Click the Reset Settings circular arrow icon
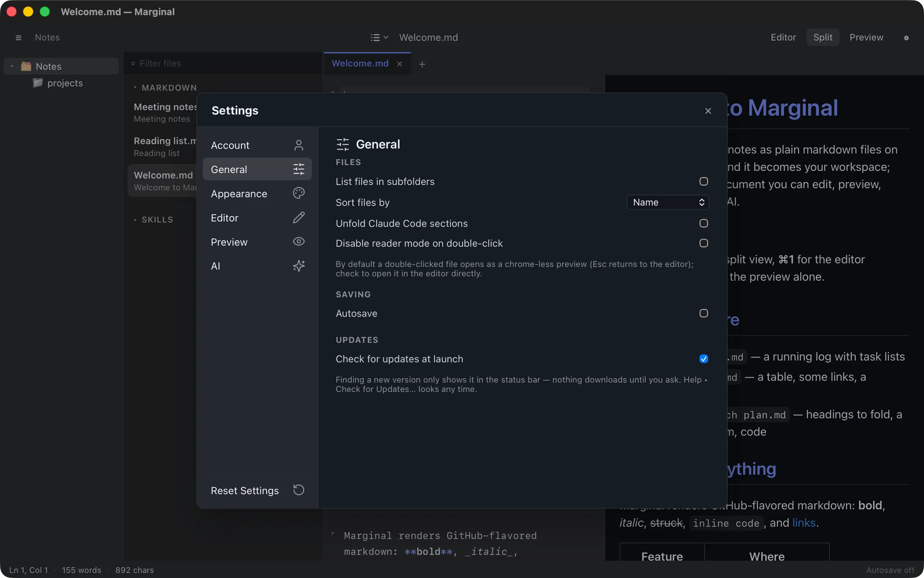Screen dimensions: 924x578 coord(298,490)
